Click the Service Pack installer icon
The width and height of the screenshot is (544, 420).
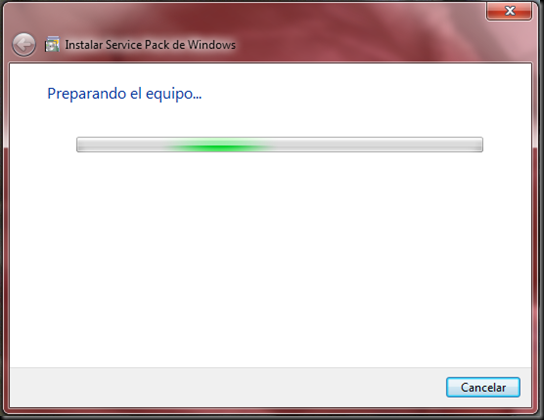coord(52,44)
